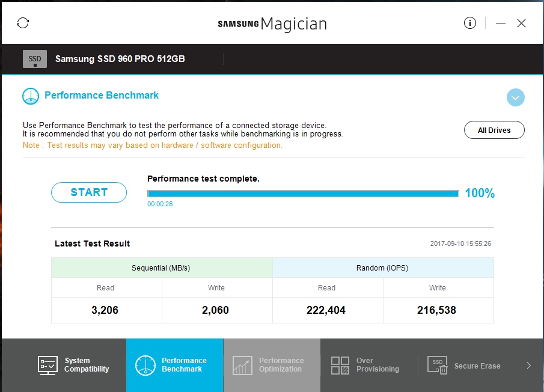Click the Write label under Sequential (MB/s)

pyautogui.click(x=216, y=288)
